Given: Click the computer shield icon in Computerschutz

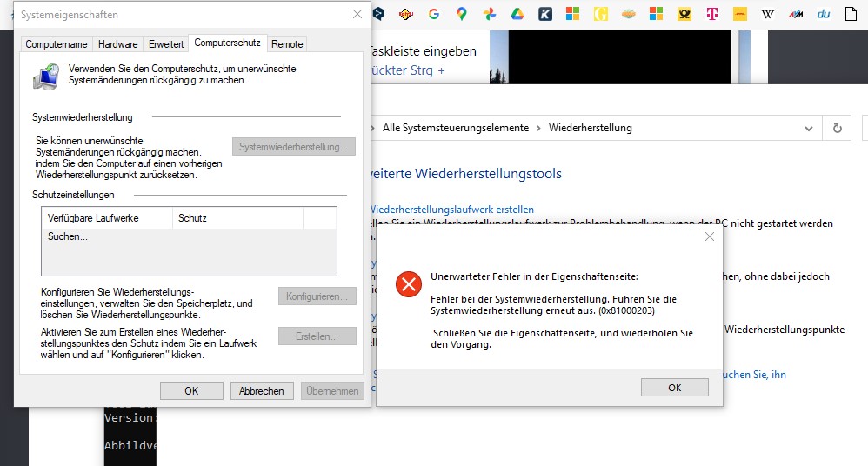Looking at the screenshot, I should coord(46,77).
